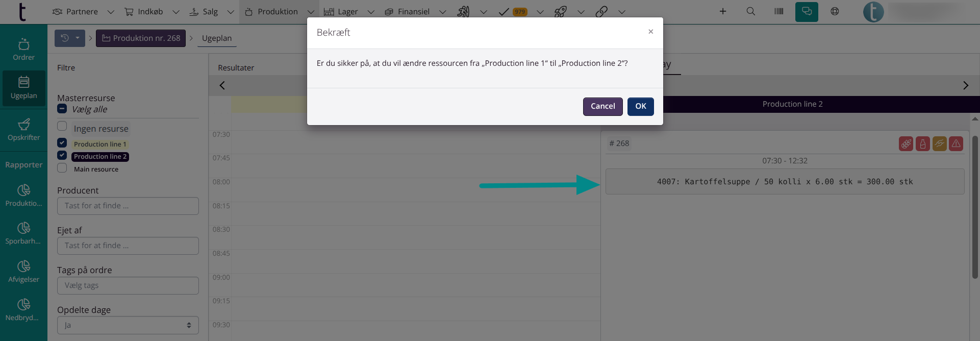The height and width of the screenshot is (341, 980).
Task: Expand the history dropdown in the breadcrumb
Action: [70, 38]
